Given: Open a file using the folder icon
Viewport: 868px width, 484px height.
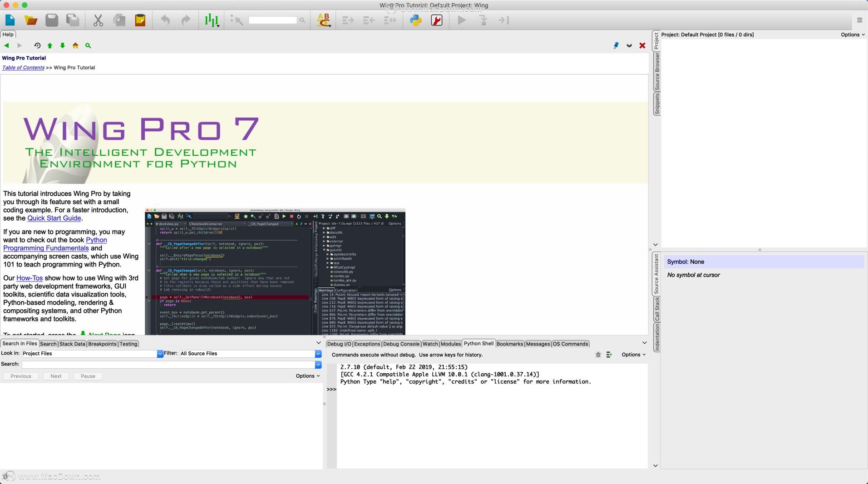Looking at the screenshot, I should [x=31, y=20].
